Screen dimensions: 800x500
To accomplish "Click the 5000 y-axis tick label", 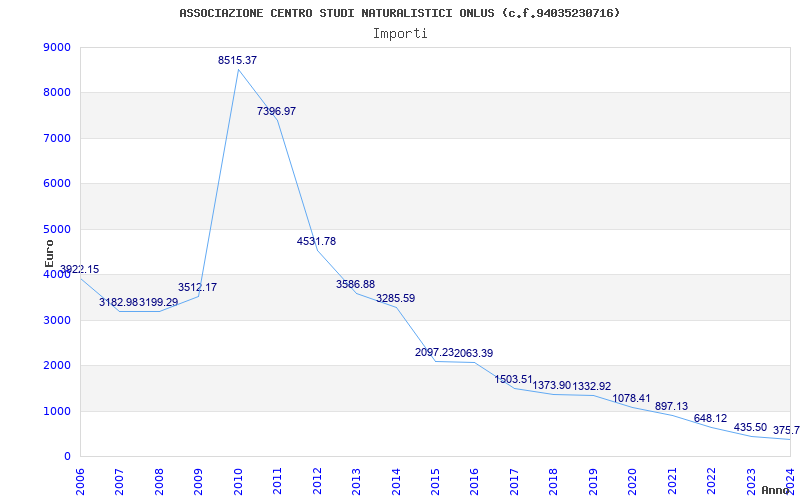I will tap(55, 230).
